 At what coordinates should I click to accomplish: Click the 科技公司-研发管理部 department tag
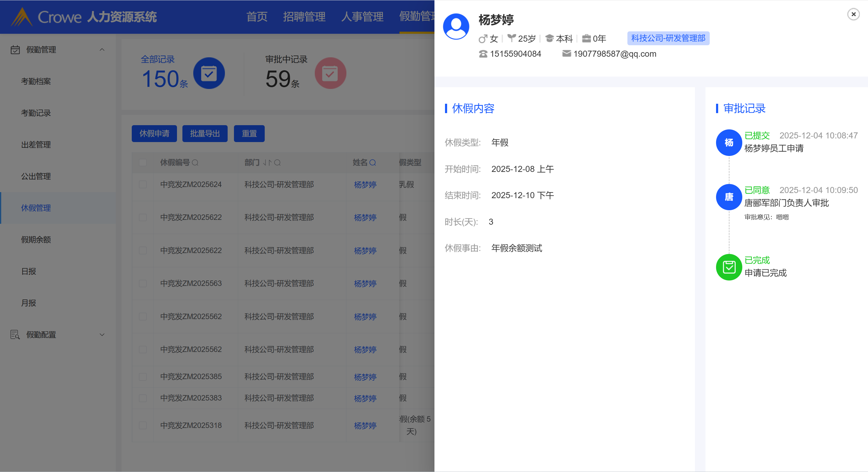[668, 38]
